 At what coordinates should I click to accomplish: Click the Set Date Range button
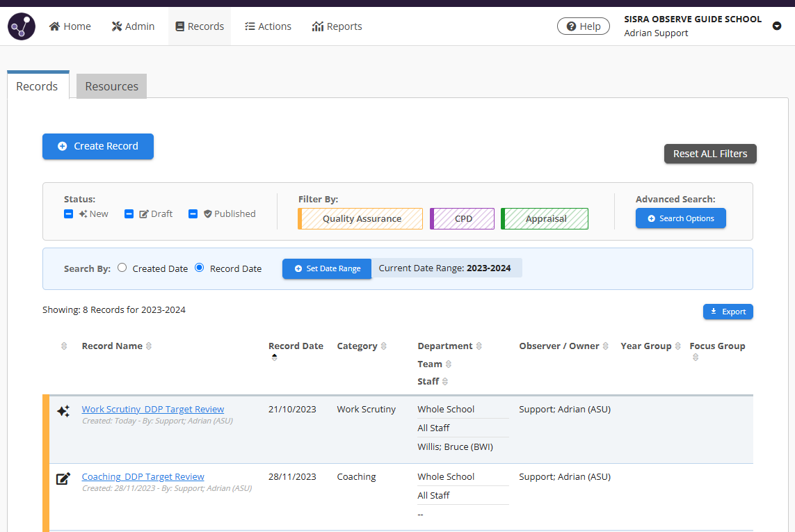click(327, 268)
